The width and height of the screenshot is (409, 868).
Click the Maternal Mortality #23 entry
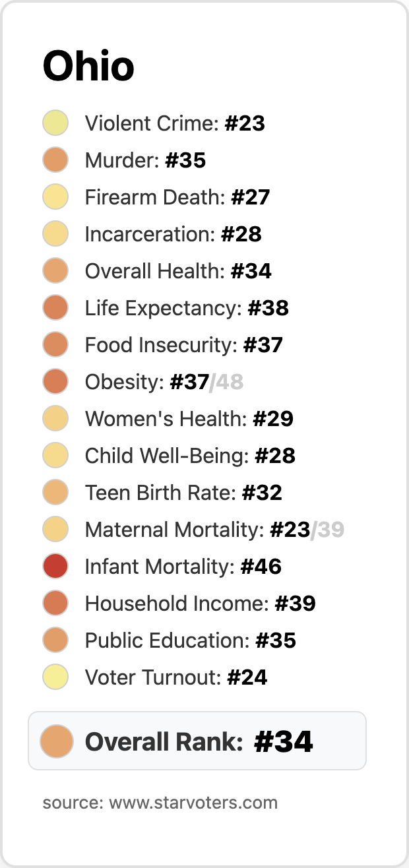[197, 530]
